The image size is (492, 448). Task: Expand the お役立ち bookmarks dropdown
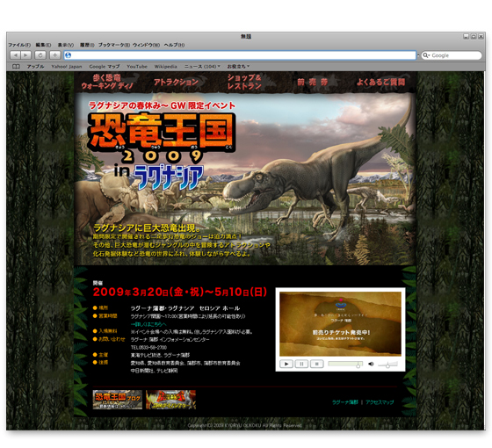point(238,67)
